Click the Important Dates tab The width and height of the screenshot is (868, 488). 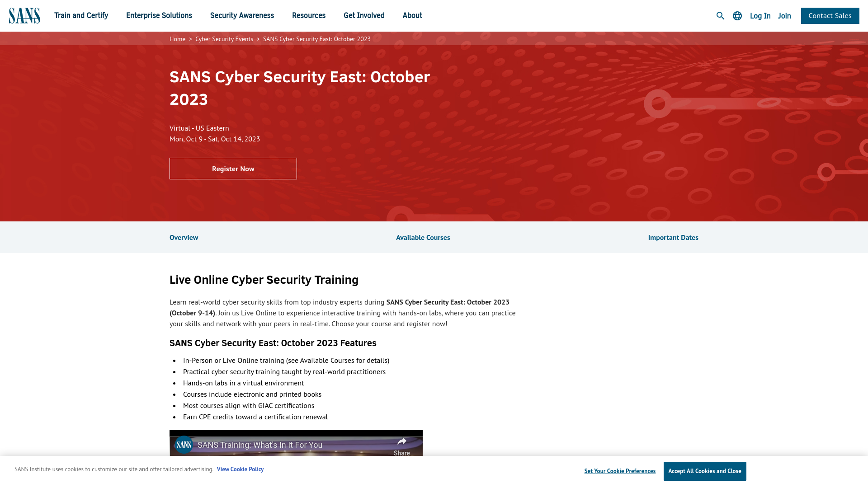[673, 237]
